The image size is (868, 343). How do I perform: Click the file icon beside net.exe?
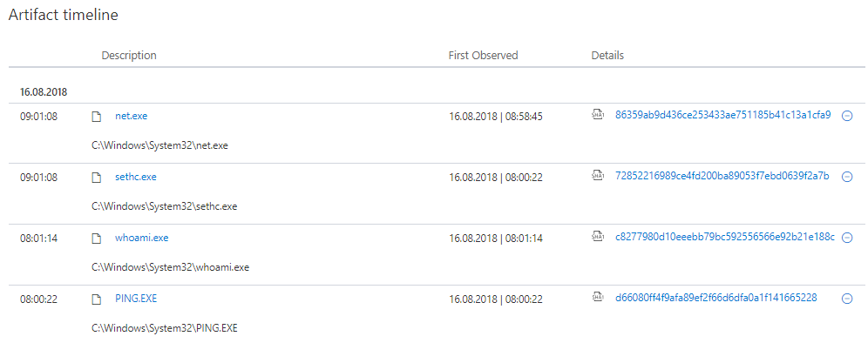[x=97, y=117]
